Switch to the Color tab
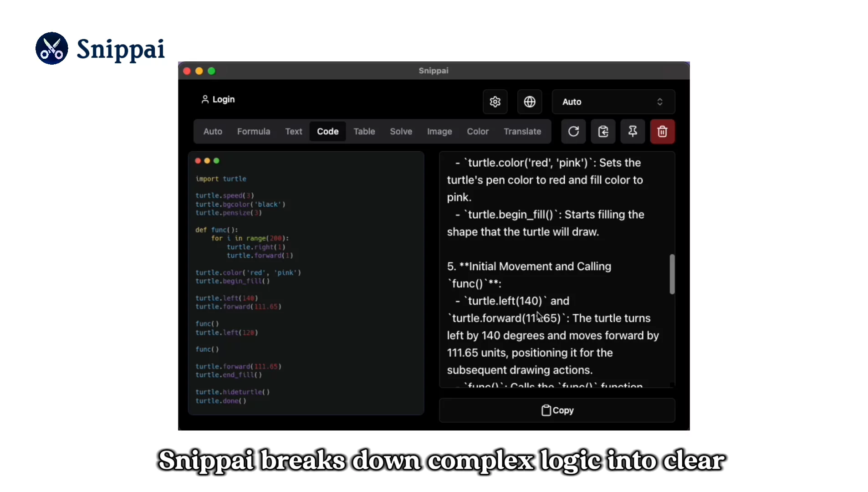The width and height of the screenshot is (868, 492). (x=478, y=132)
